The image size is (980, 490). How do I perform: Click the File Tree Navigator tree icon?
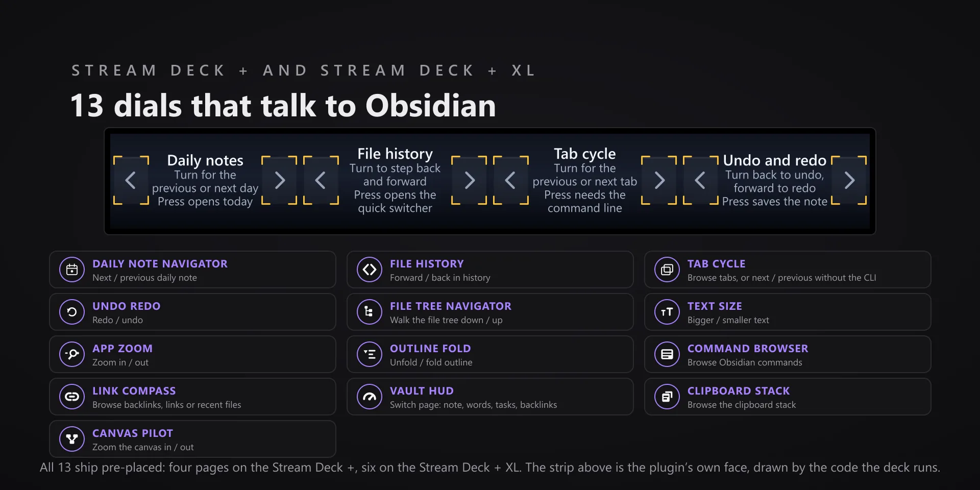pos(370,312)
